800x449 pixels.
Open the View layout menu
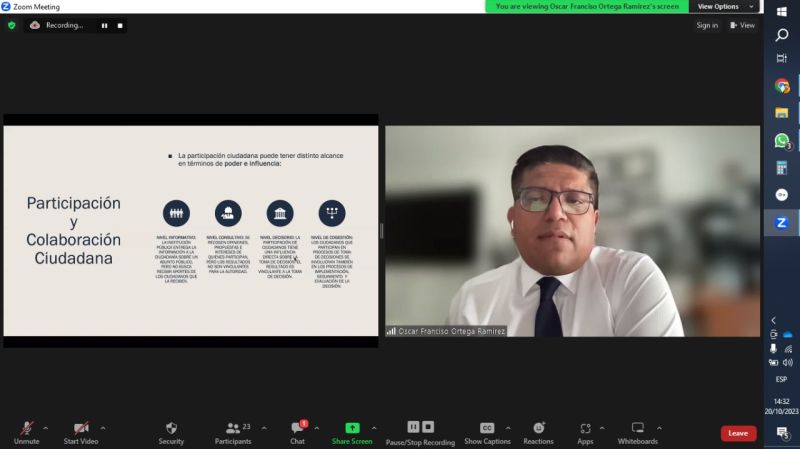[x=742, y=25]
